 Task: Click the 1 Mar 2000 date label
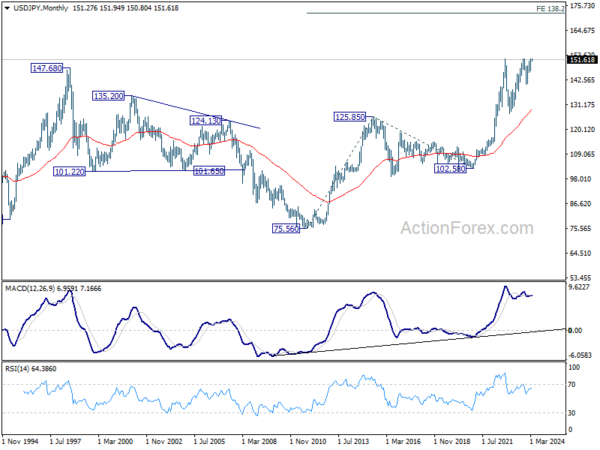115,442
